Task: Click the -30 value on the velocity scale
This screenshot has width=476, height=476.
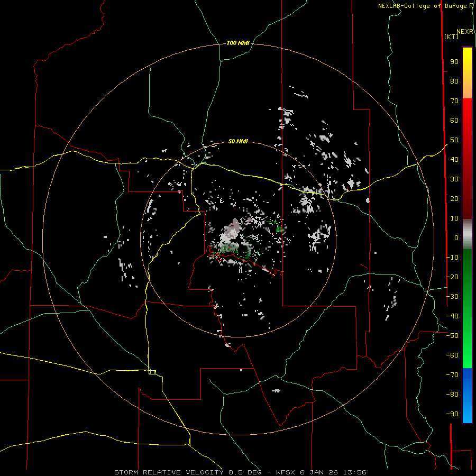Action: (452, 297)
